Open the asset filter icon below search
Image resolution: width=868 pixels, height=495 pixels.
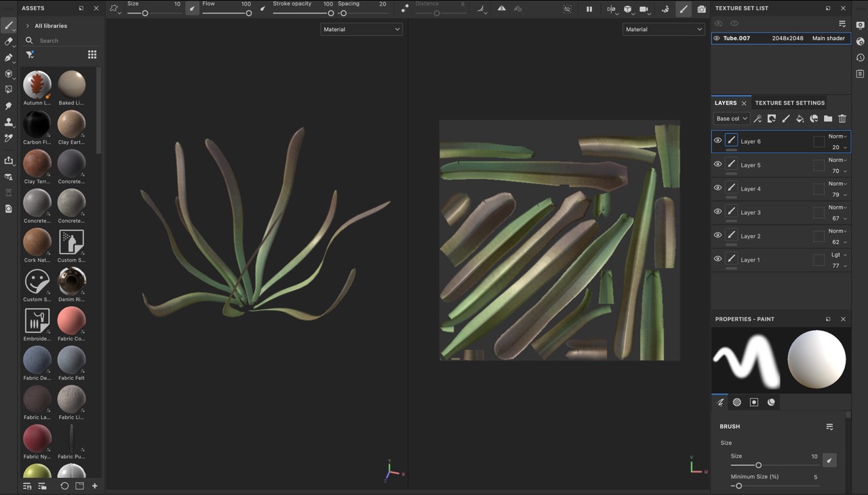click(x=30, y=55)
